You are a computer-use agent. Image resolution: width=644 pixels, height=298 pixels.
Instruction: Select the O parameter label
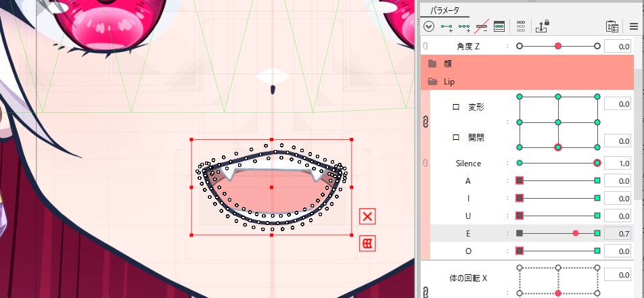click(x=468, y=251)
